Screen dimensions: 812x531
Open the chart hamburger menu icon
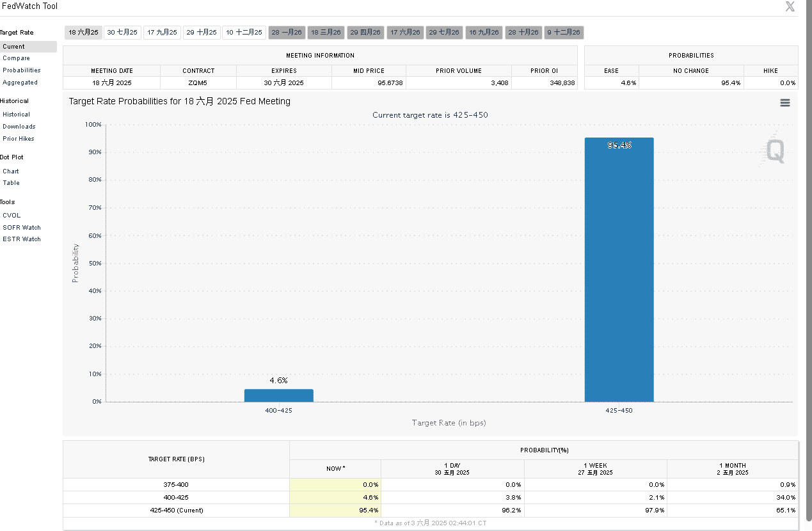[x=785, y=102]
